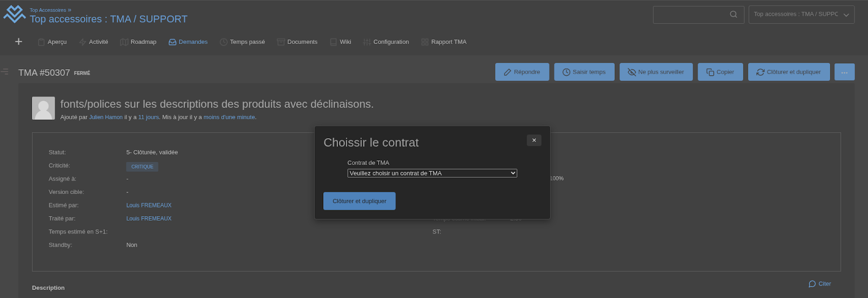Toggle Ne plus surveiller watch button
Image resolution: width=868 pixels, height=298 pixels.
[x=656, y=72]
